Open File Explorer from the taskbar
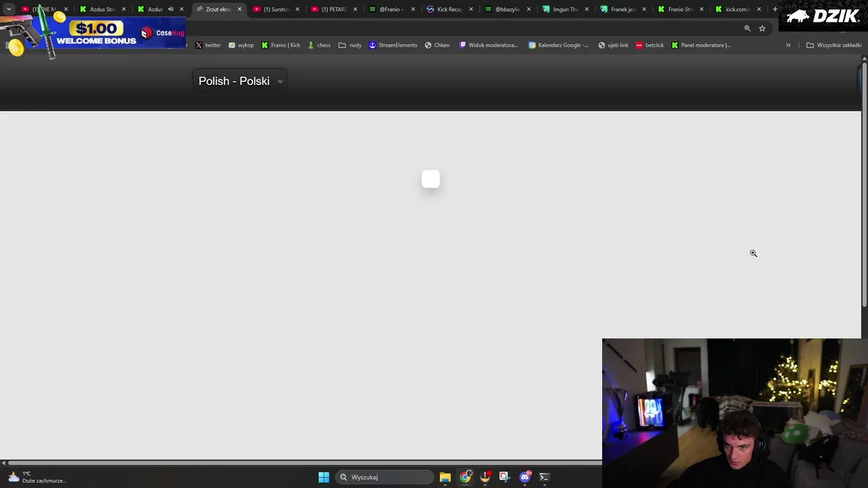 tap(445, 477)
